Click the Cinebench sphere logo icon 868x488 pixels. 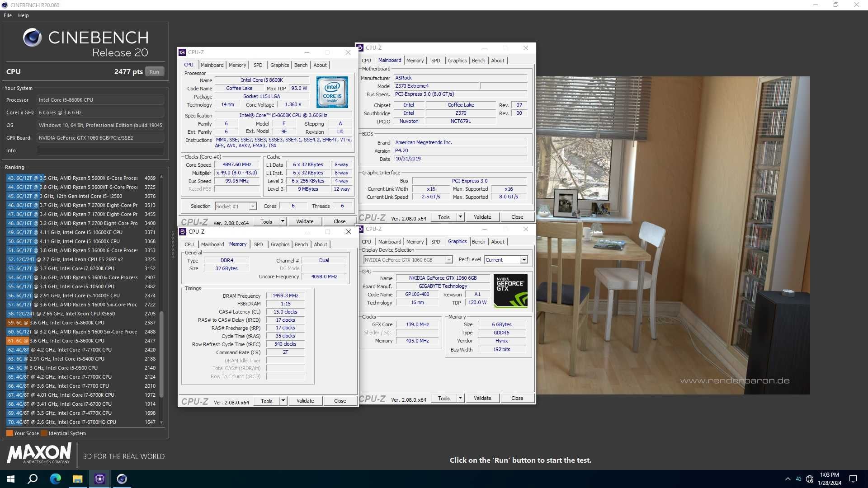point(32,38)
